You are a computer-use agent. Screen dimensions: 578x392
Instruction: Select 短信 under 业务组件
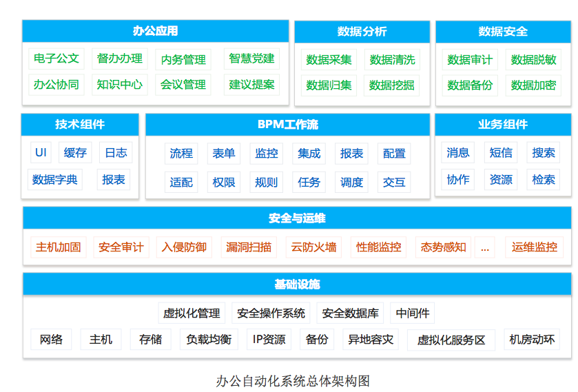[x=501, y=153]
